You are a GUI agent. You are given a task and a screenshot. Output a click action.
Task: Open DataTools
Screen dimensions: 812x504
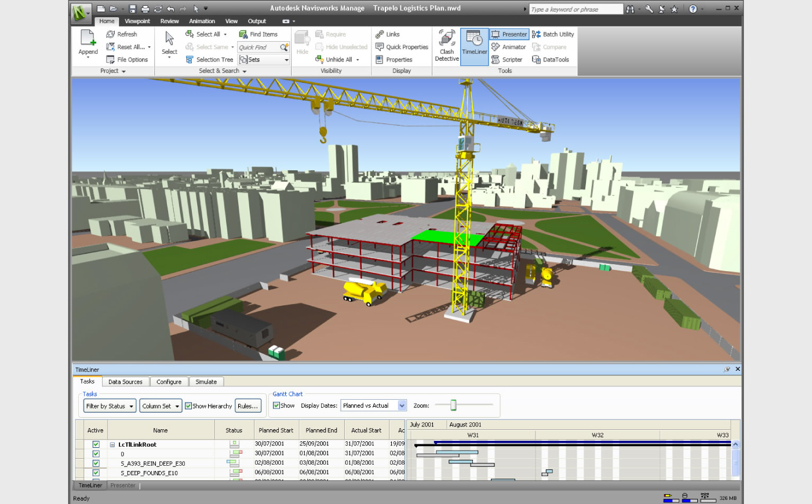(551, 60)
